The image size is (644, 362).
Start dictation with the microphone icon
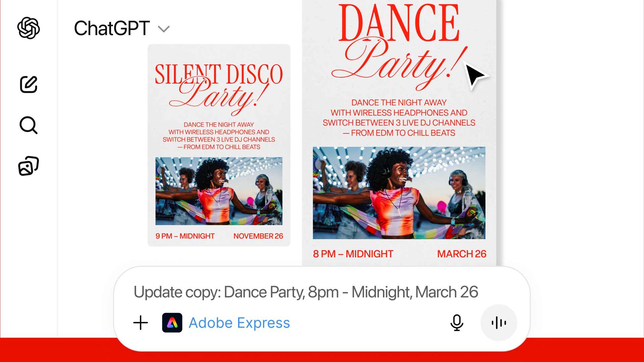pyautogui.click(x=457, y=323)
